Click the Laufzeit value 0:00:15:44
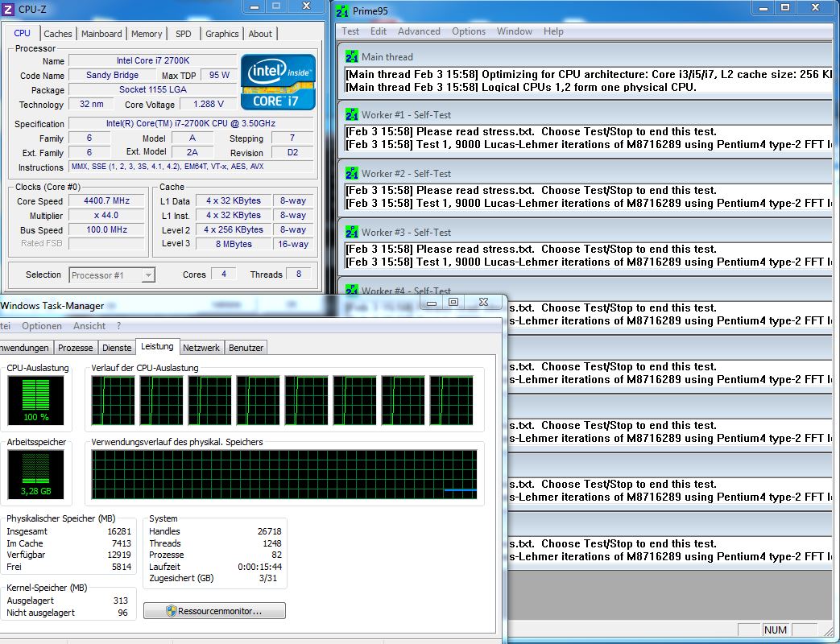The image size is (840, 644). pyautogui.click(x=260, y=567)
